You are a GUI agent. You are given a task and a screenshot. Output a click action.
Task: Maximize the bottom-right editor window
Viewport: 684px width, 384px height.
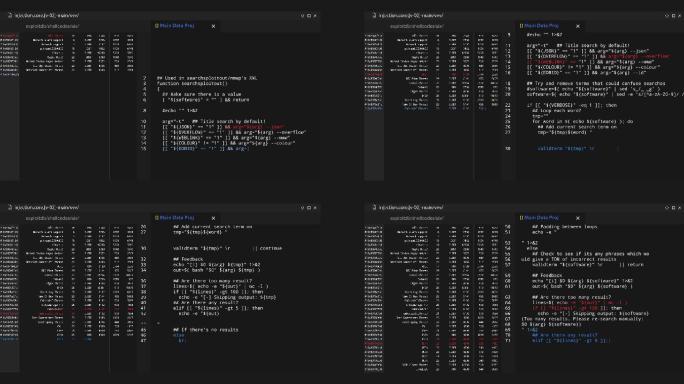673,208
